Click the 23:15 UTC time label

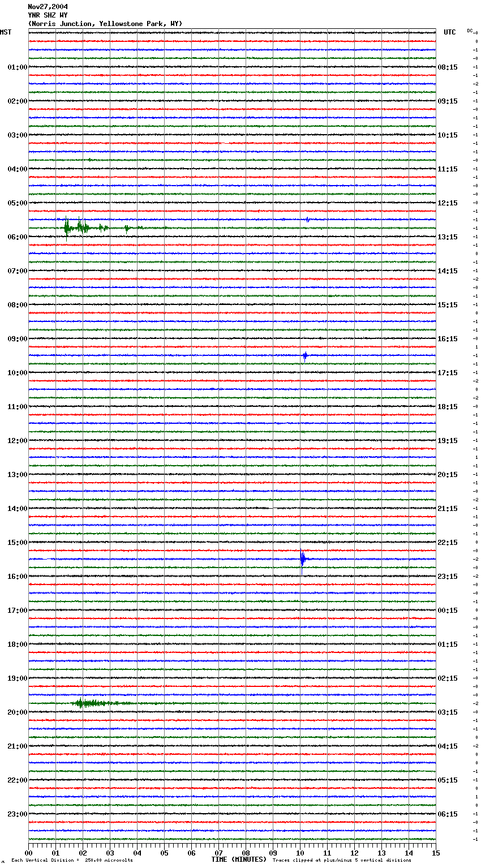(x=448, y=577)
